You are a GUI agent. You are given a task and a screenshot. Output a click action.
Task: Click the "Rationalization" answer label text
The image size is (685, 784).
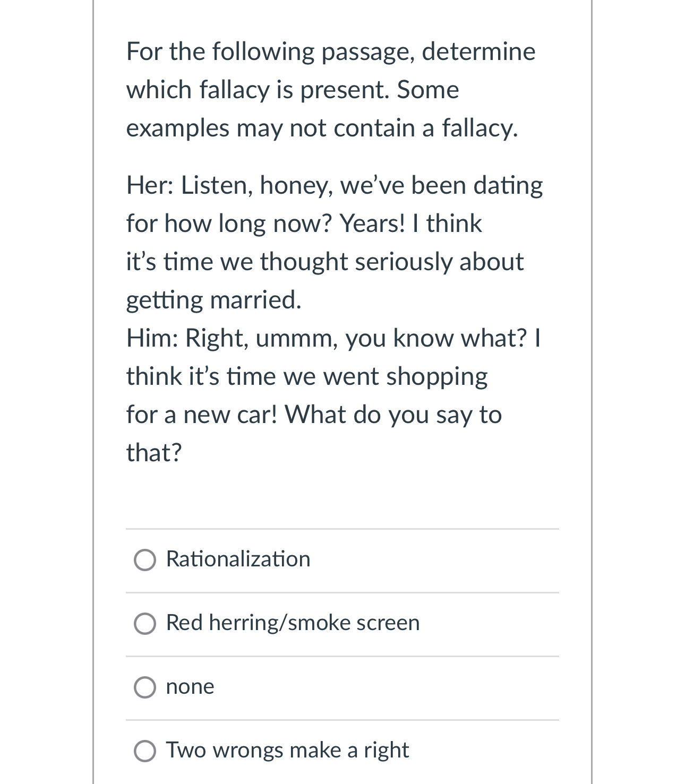(238, 559)
